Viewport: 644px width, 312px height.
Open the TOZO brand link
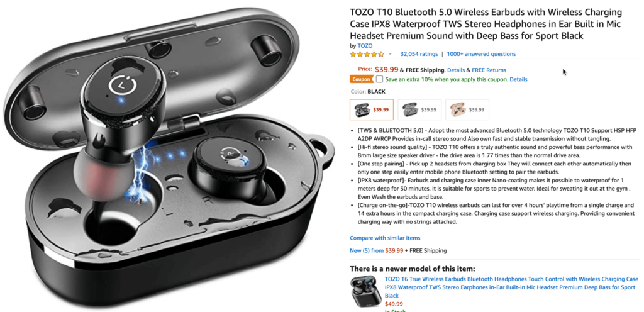pos(365,45)
